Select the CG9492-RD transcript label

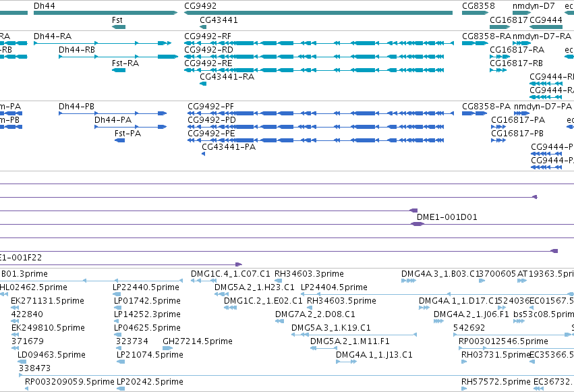pyautogui.click(x=208, y=50)
